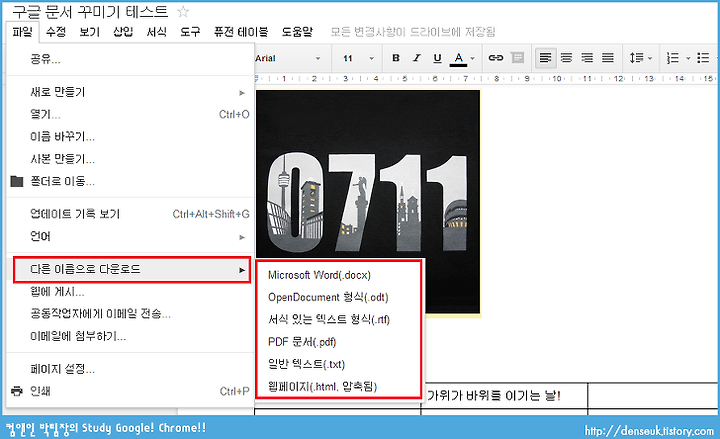Image resolution: width=720 pixels, height=439 pixels.
Task: Star the document title
Action: pos(183,11)
